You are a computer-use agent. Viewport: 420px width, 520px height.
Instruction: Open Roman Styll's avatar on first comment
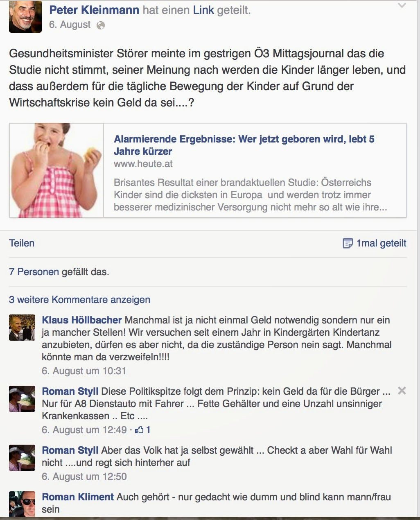[x=22, y=399]
